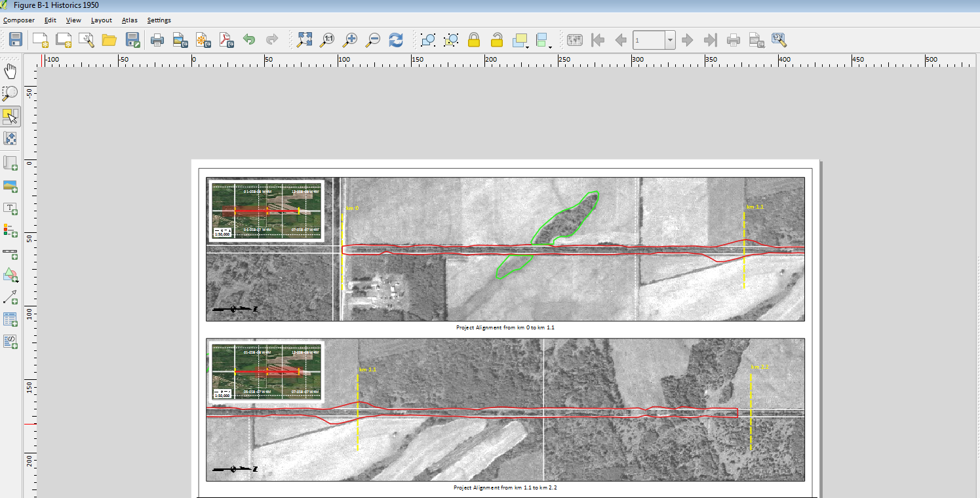The width and height of the screenshot is (980, 498).
Task: Zoom to 100 percent (1:1)
Action: [327, 40]
